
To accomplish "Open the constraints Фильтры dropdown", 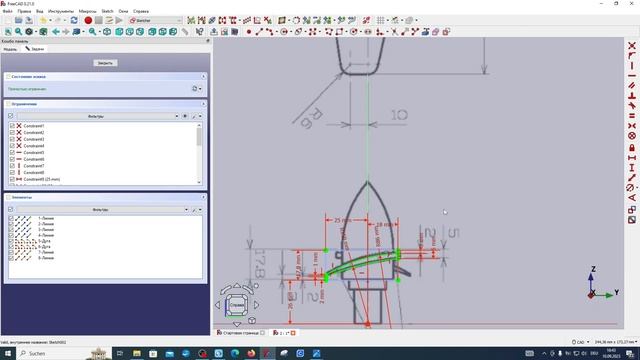I will (x=98, y=116).
